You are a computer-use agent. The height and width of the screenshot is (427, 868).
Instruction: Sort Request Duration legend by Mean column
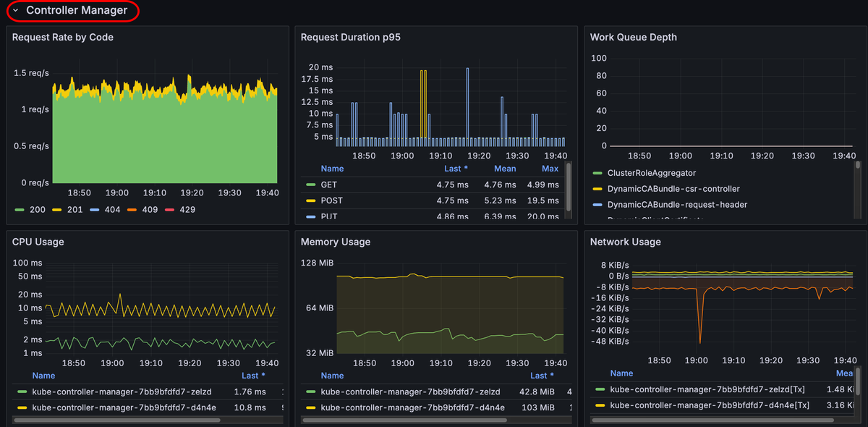504,169
